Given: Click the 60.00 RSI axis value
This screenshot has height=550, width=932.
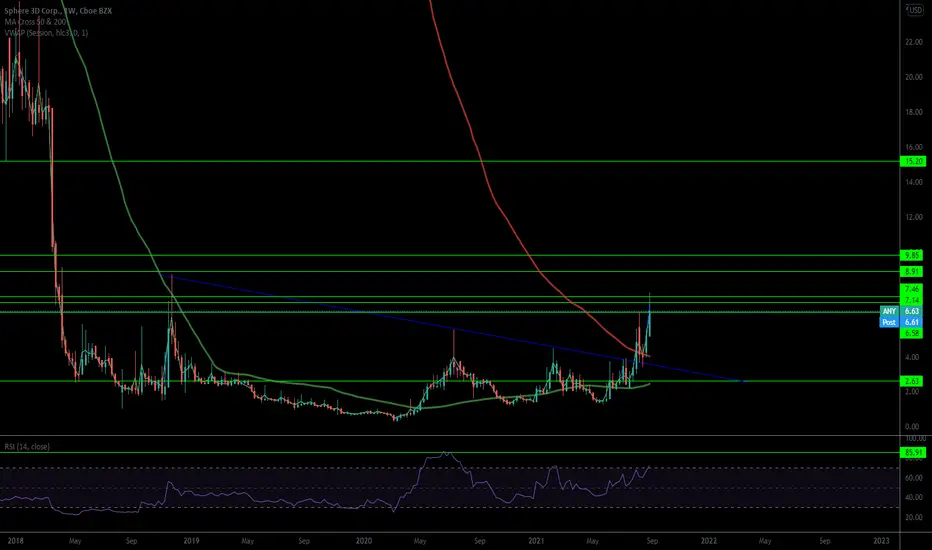Looking at the screenshot, I should click(914, 477).
